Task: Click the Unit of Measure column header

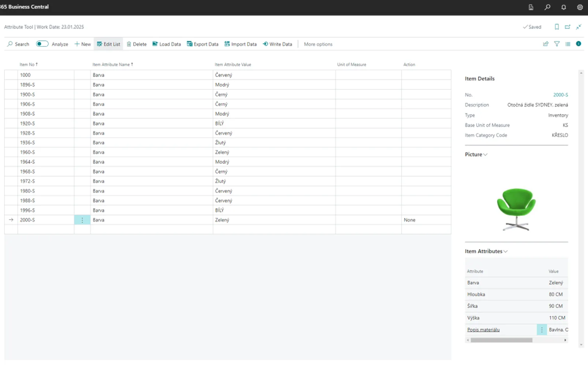Action: tap(352, 64)
